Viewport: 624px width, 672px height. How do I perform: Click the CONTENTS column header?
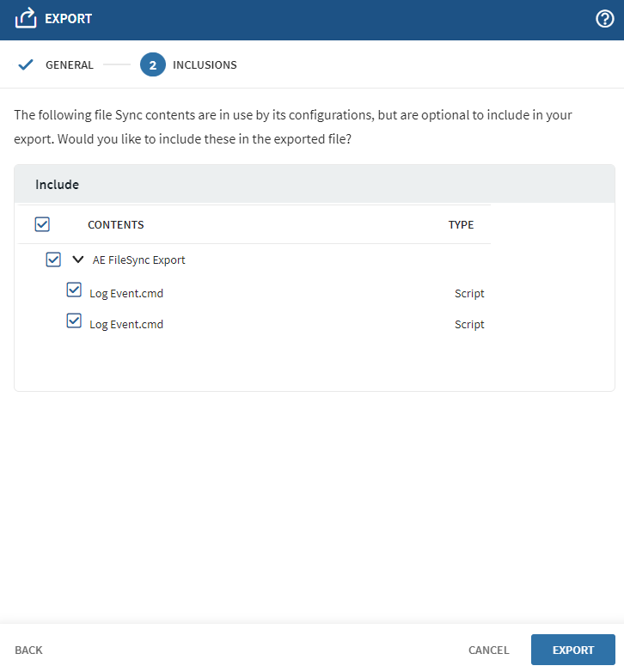click(115, 225)
